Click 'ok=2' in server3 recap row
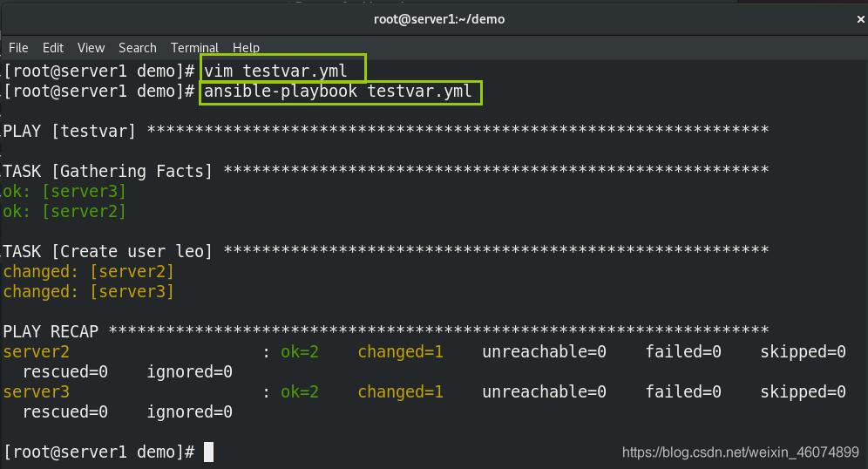868x469 pixels. pos(300,391)
